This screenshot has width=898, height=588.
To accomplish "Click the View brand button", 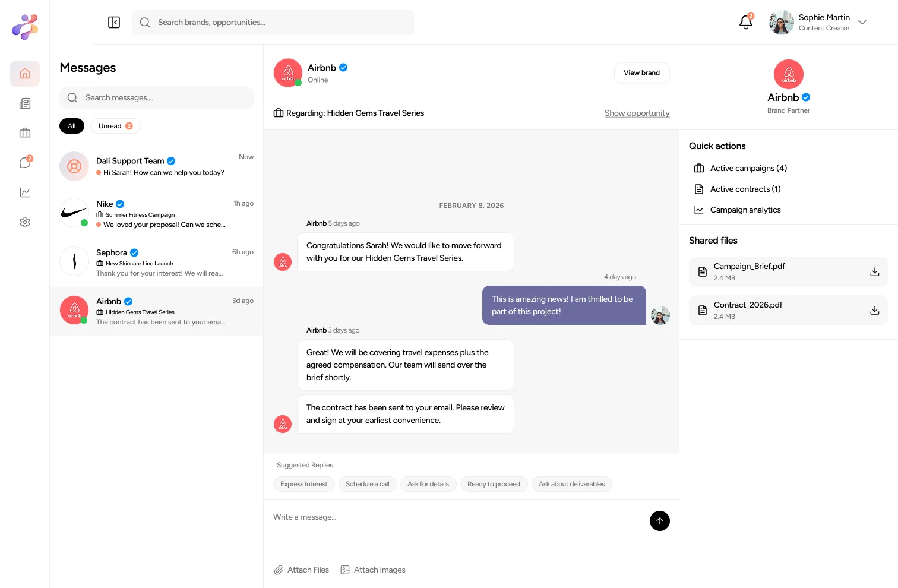I will click(x=641, y=73).
